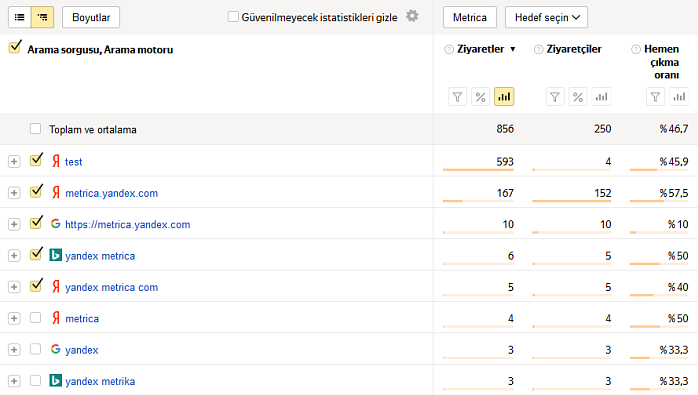Toggle percent view for Ziyaretçiler
698x395 pixels.
(x=578, y=97)
